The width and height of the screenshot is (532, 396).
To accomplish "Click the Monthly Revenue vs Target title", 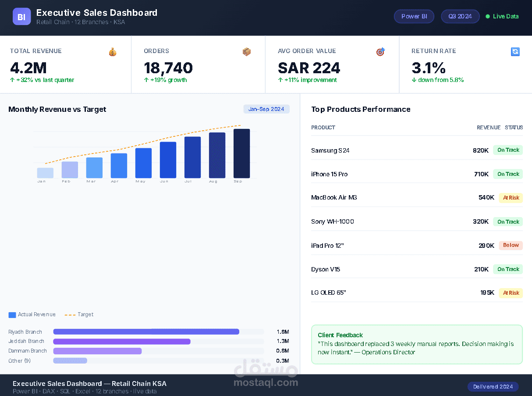I will (x=57, y=109).
